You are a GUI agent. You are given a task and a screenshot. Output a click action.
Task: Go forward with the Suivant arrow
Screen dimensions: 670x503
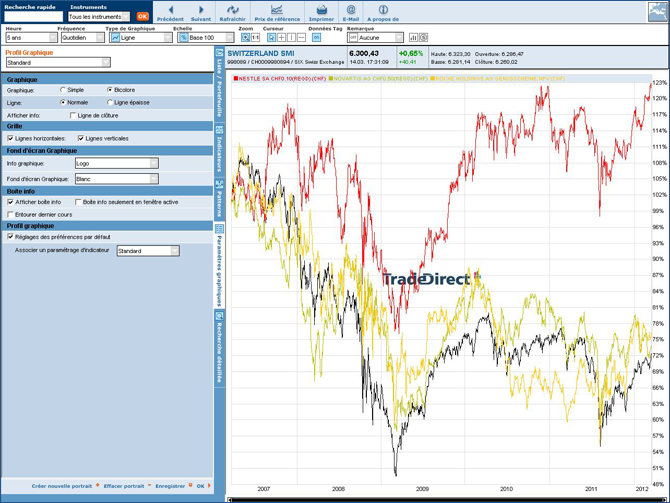[201, 9]
